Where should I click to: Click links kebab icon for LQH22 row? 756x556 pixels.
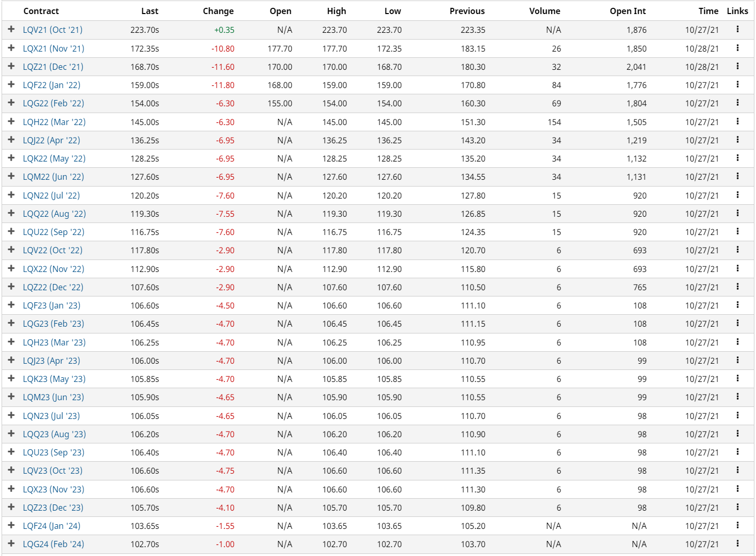(x=737, y=121)
